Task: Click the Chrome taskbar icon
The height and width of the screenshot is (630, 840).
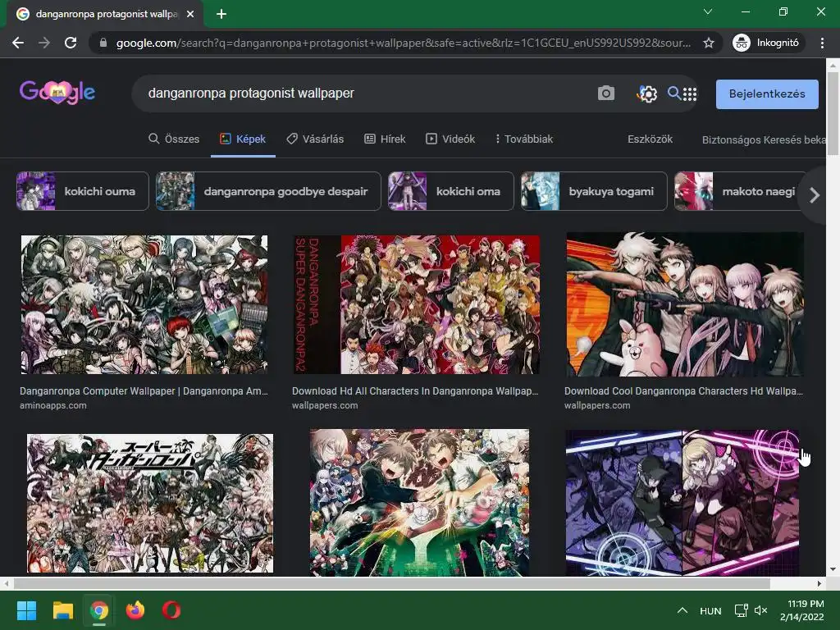Action: click(x=99, y=610)
